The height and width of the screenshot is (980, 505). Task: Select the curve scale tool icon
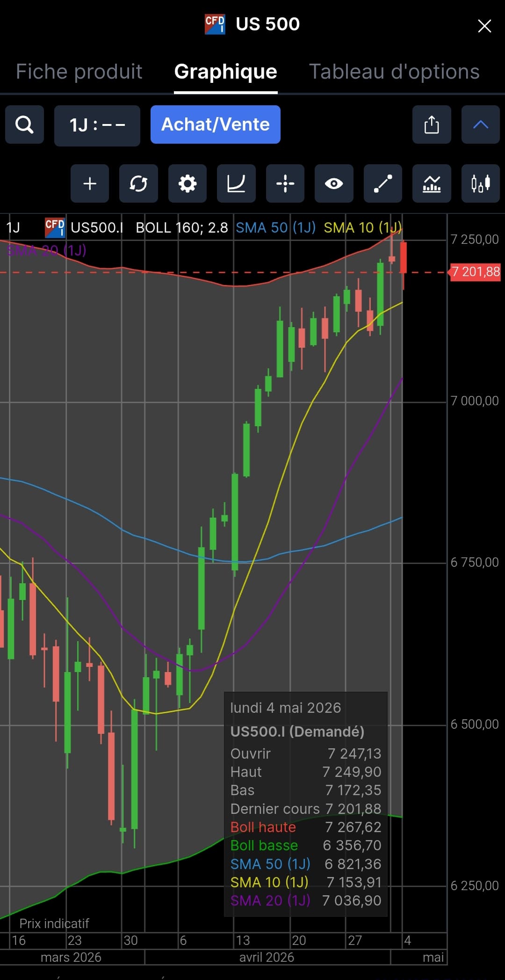pyautogui.click(x=236, y=183)
